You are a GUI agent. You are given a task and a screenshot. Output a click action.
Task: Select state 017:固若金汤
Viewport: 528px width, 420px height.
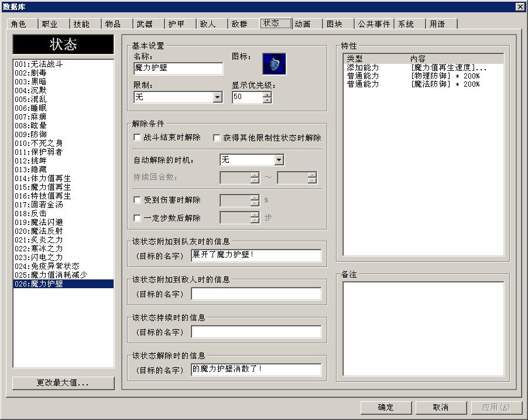[x=63, y=204]
